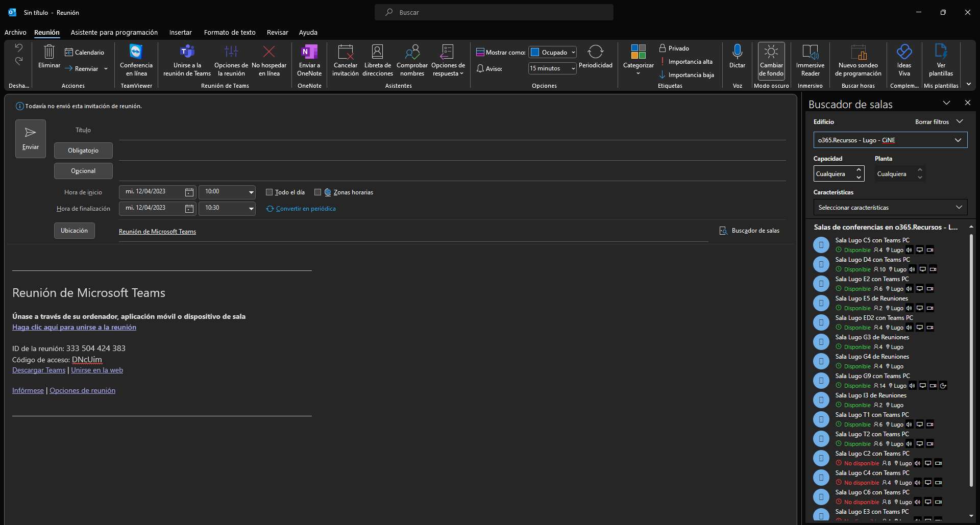Open Buscador de salas next to location
980x525 pixels.
(x=749, y=231)
